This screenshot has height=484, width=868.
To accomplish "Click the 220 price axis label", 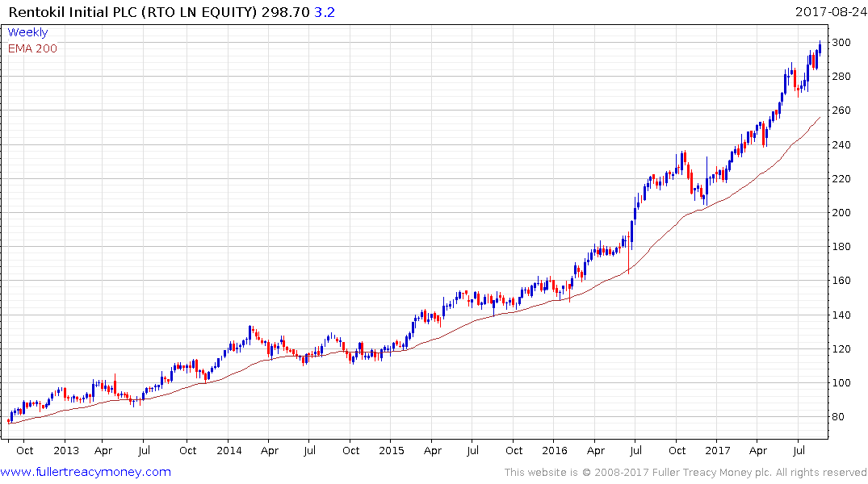I will [841, 178].
